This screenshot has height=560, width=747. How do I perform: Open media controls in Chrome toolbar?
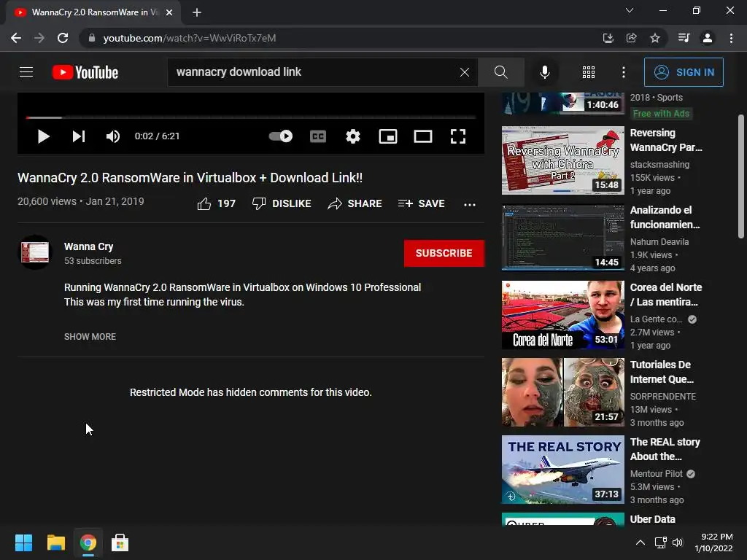click(x=684, y=38)
